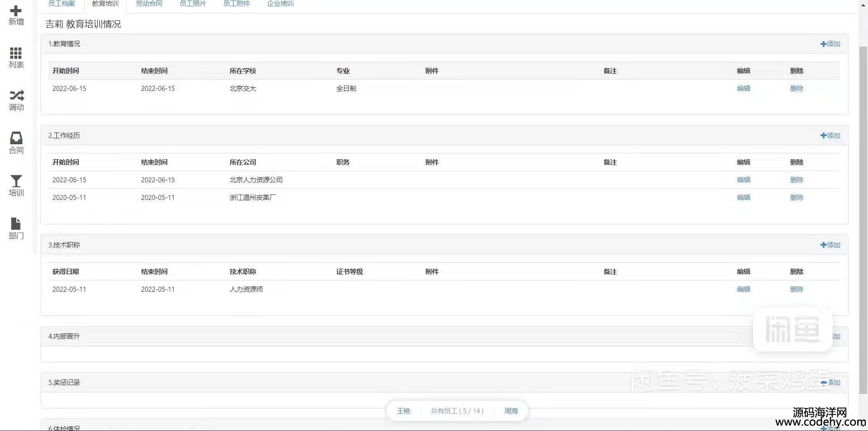Click the 共有员工 (5/14) counter
This screenshot has height=431, width=868.
coord(457,411)
